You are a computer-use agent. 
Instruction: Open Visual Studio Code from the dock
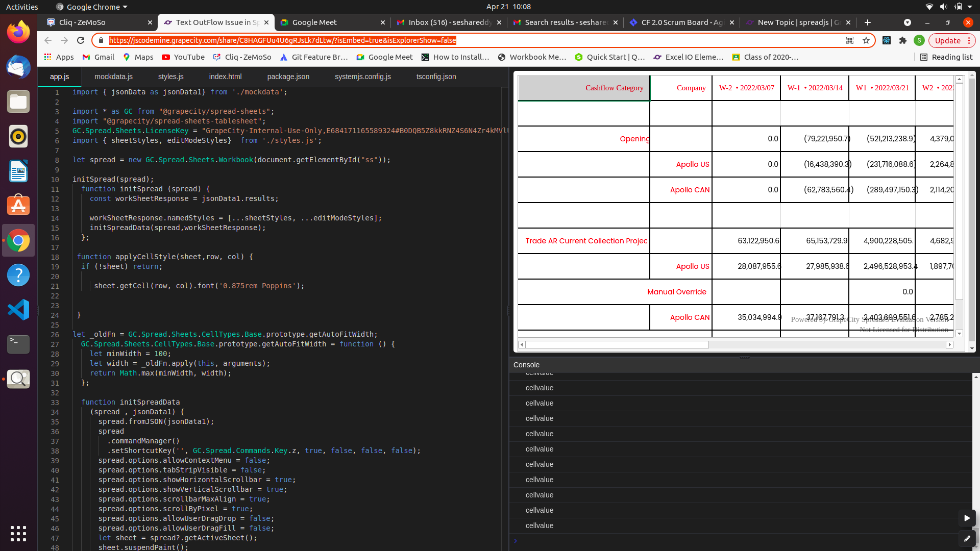(x=18, y=310)
